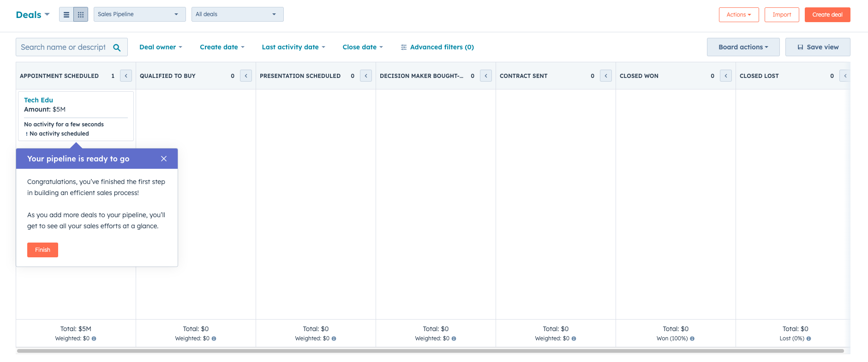This screenshot has height=362, width=868.
Task: Switch to board grid view icon
Action: (81, 15)
